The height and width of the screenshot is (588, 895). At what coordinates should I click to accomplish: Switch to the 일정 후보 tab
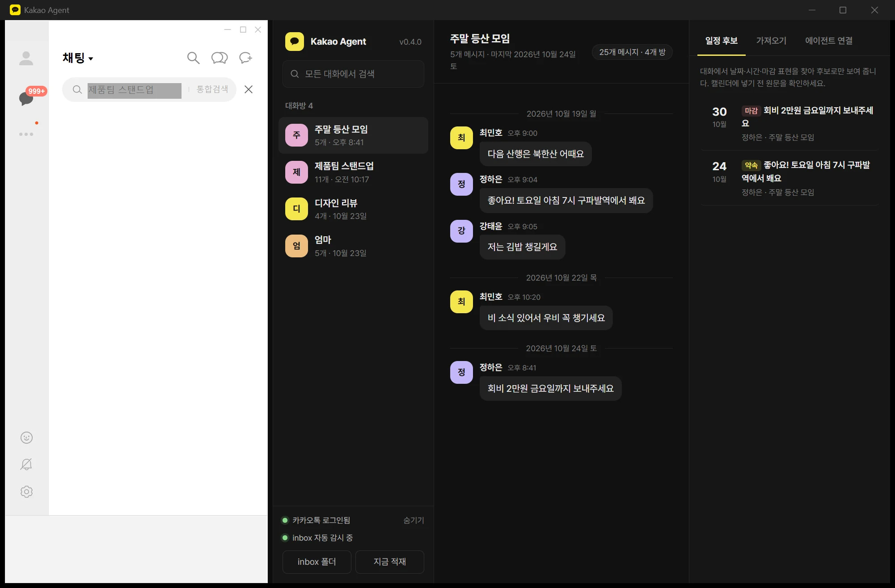pyautogui.click(x=722, y=41)
